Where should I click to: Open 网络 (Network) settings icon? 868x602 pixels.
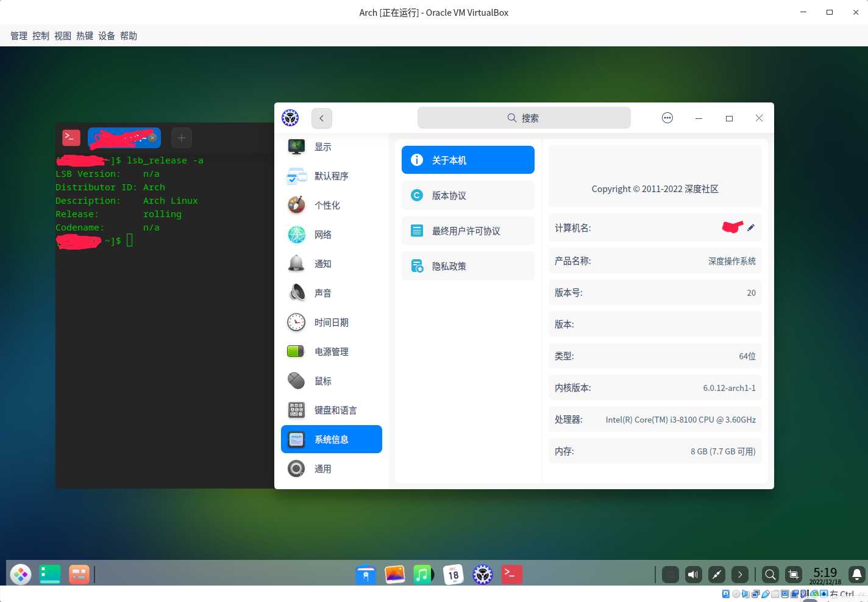(x=296, y=234)
